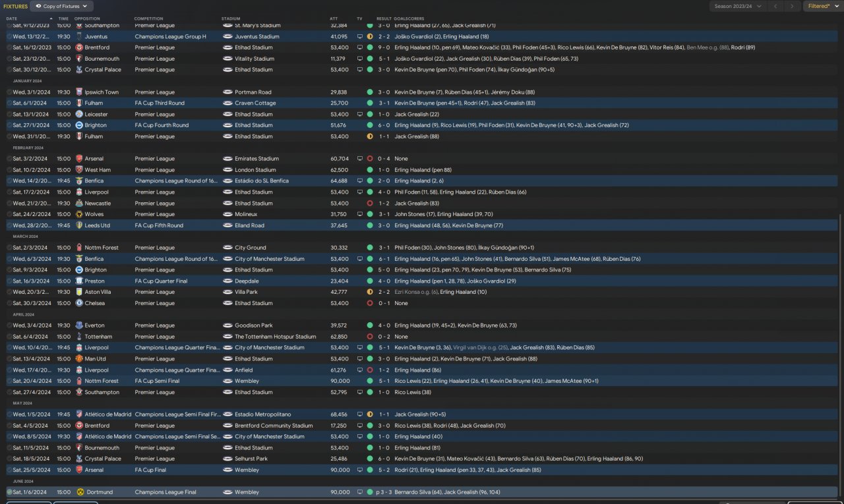Click the Brentford badge on 16/12/2023
Screen dimensions: 844x504
point(79,47)
